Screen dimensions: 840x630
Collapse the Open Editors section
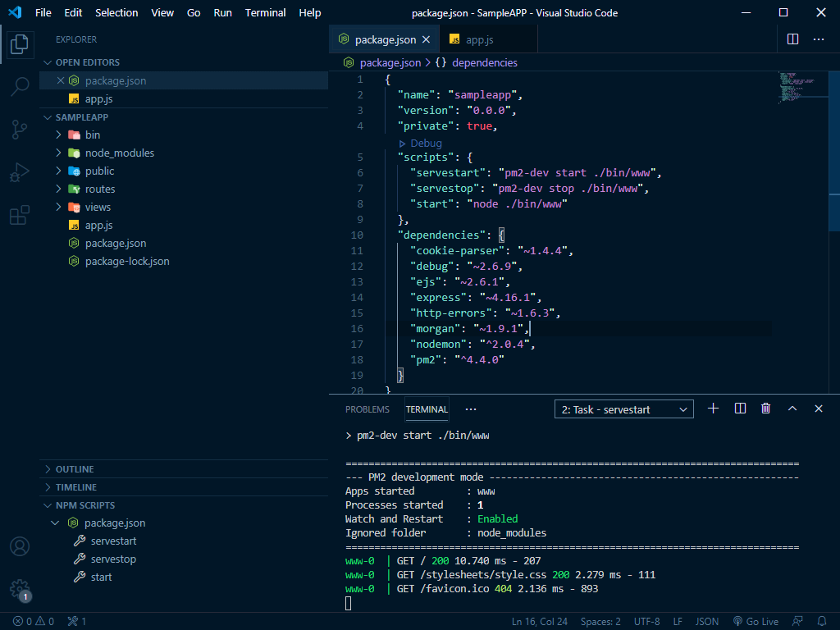point(48,62)
